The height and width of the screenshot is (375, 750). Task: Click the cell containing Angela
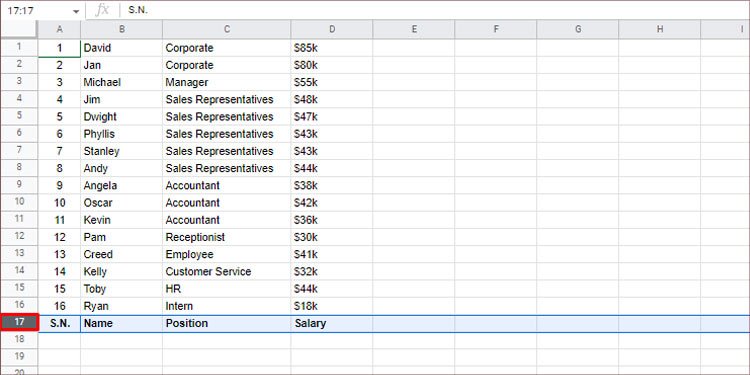(121, 186)
